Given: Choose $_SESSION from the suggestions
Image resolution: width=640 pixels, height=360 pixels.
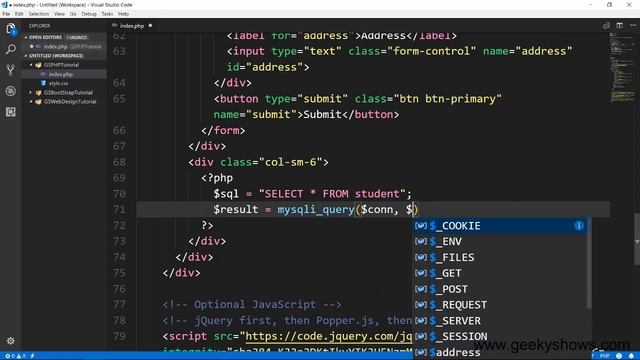Looking at the screenshot, I should coord(500,336).
